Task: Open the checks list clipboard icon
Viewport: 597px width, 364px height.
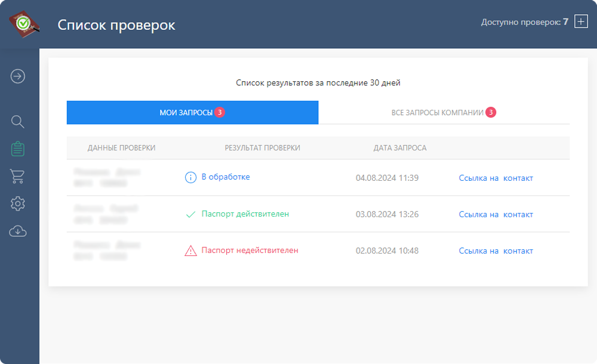Action: click(18, 149)
